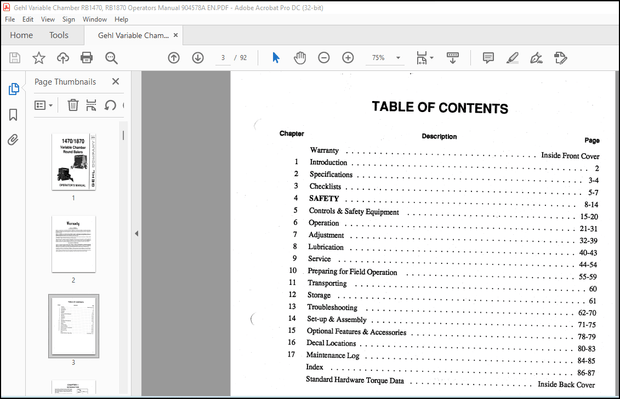Open the Window menu
The height and width of the screenshot is (399, 620).
tap(95, 19)
